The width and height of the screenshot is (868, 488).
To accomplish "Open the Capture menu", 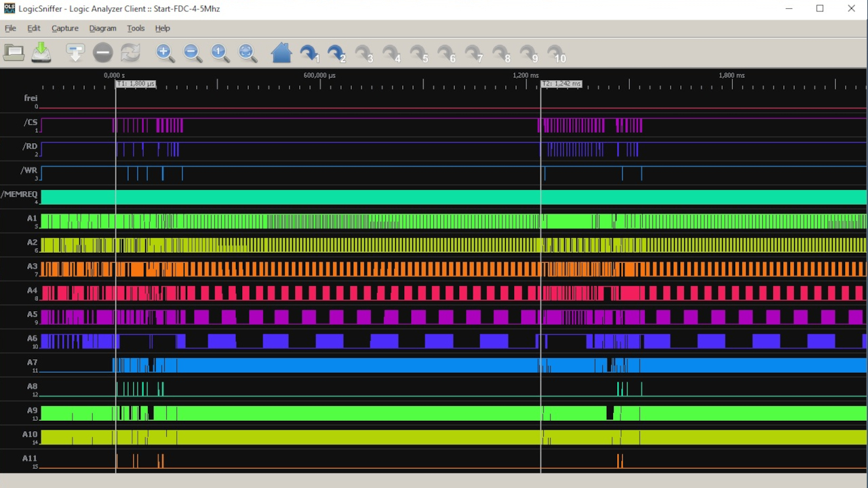I will (65, 28).
